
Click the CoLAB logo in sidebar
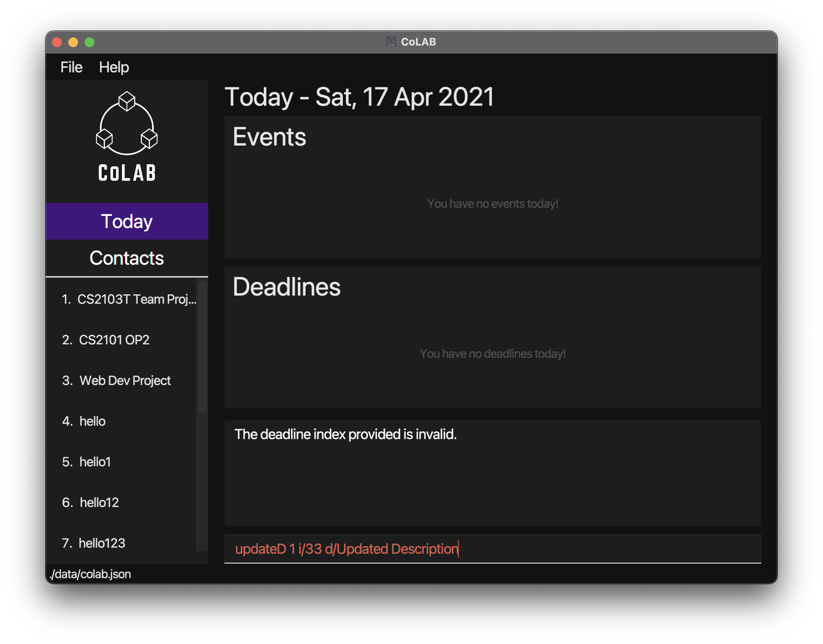pyautogui.click(x=126, y=137)
